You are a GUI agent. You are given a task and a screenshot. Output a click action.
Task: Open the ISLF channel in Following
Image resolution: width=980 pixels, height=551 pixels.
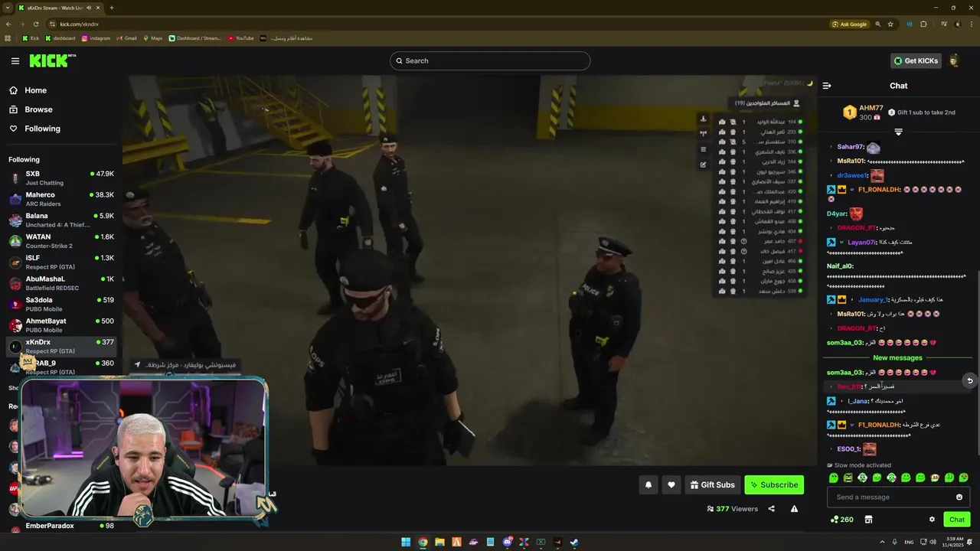click(61, 262)
